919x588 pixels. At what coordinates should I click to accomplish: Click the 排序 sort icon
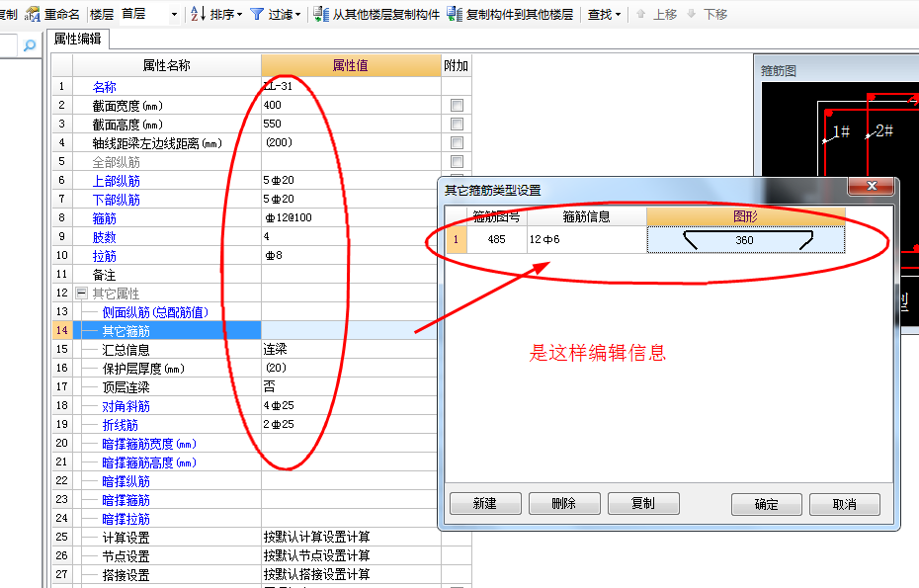pyautogui.click(x=198, y=14)
